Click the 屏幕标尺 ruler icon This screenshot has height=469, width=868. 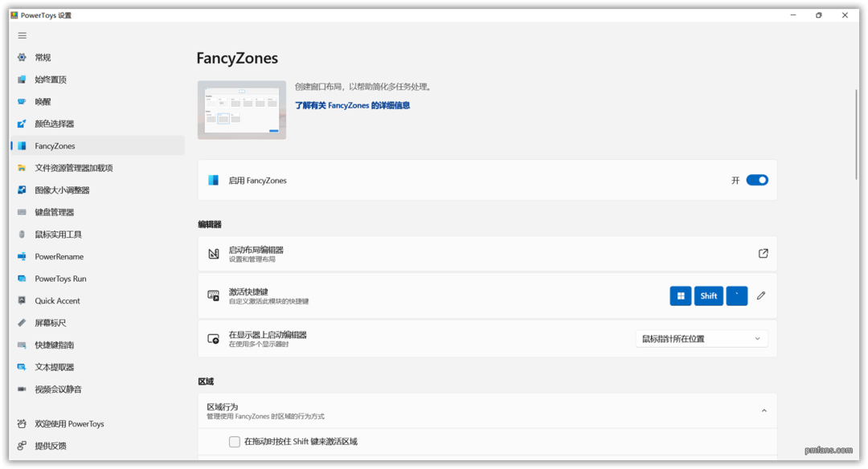pyautogui.click(x=22, y=323)
